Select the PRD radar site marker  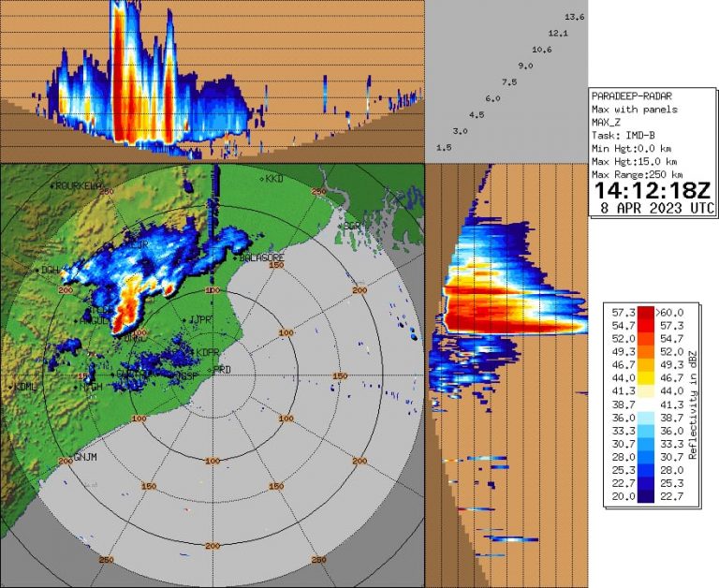[213, 370]
